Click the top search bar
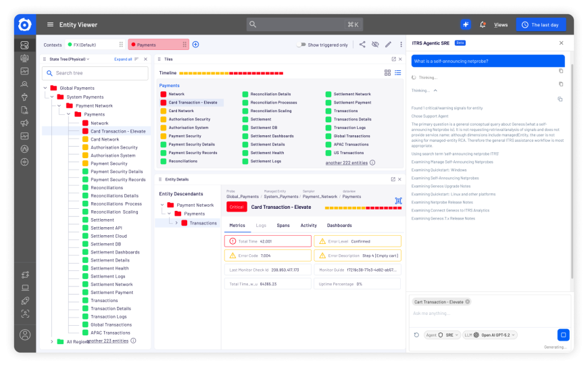This screenshot has height=367, width=588. [x=305, y=25]
